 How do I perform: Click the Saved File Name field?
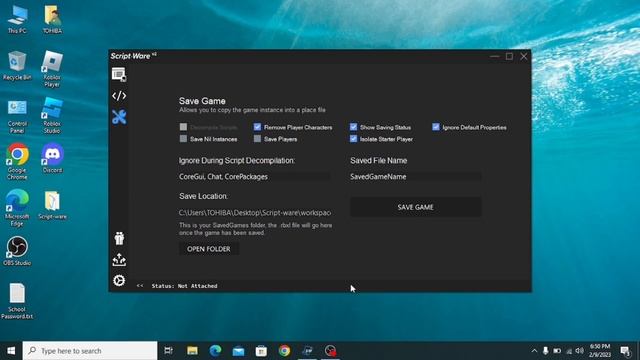416,177
